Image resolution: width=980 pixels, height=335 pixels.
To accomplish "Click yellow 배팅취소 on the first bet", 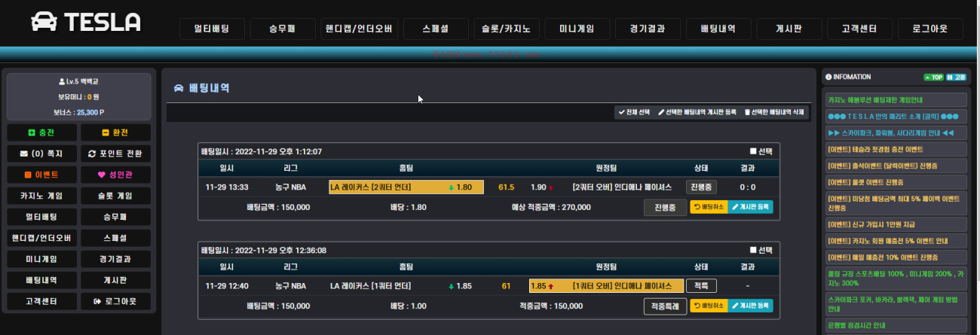I will click(x=709, y=207).
